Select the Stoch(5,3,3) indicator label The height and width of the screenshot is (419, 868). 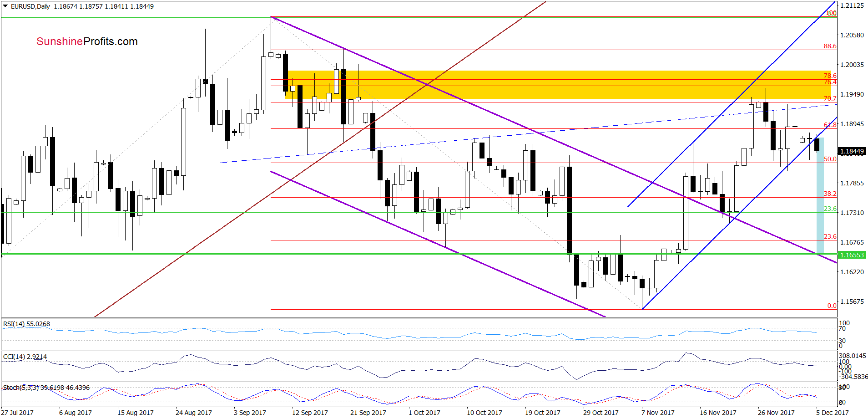click(x=46, y=388)
